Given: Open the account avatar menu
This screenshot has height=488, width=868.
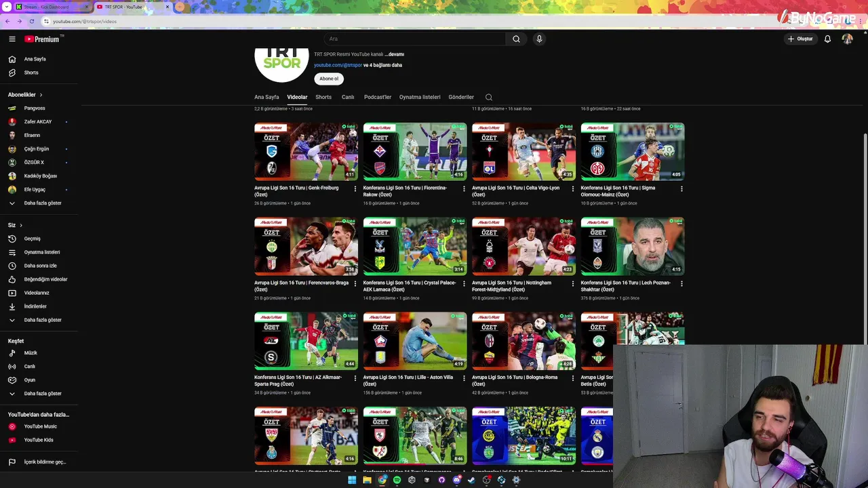Looking at the screenshot, I should click(847, 39).
